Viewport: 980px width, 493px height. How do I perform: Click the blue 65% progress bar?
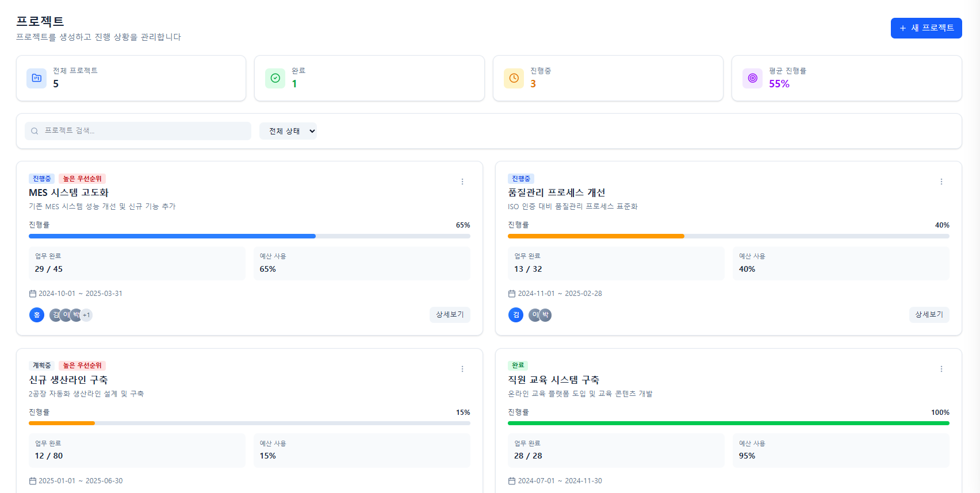(x=172, y=236)
